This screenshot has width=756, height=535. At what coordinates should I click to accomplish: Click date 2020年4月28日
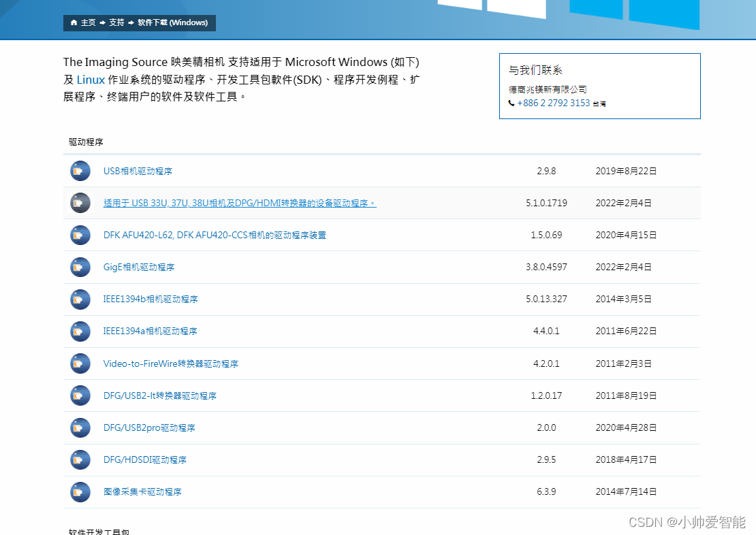pyautogui.click(x=626, y=427)
